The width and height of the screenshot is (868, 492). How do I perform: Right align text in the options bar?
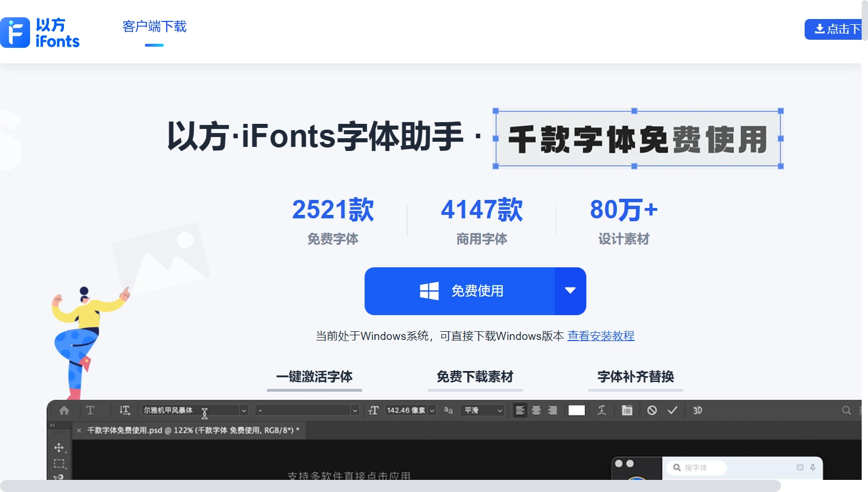click(x=552, y=410)
